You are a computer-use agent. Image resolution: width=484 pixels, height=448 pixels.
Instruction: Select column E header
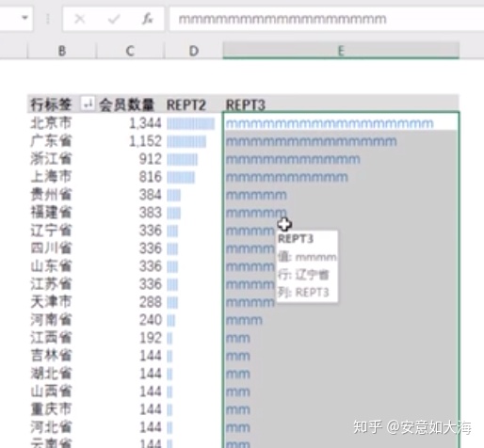pyautogui.click(x=341, y=51)
